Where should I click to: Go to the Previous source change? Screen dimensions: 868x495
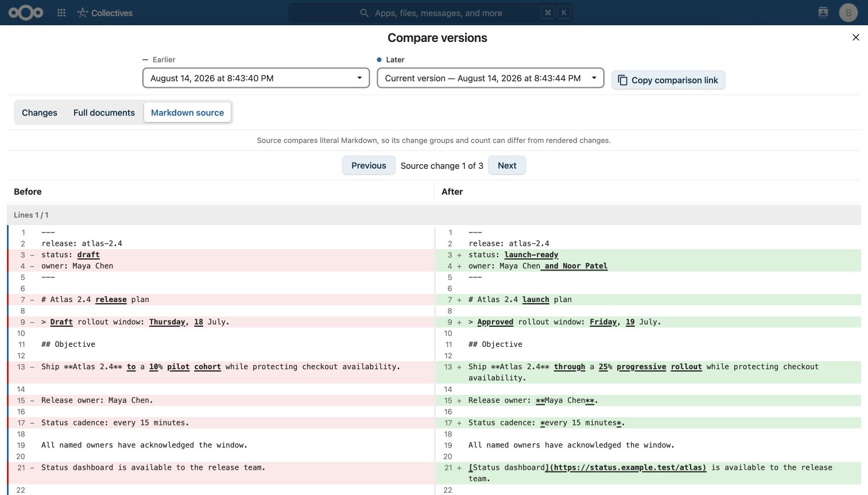coord(369,165)
